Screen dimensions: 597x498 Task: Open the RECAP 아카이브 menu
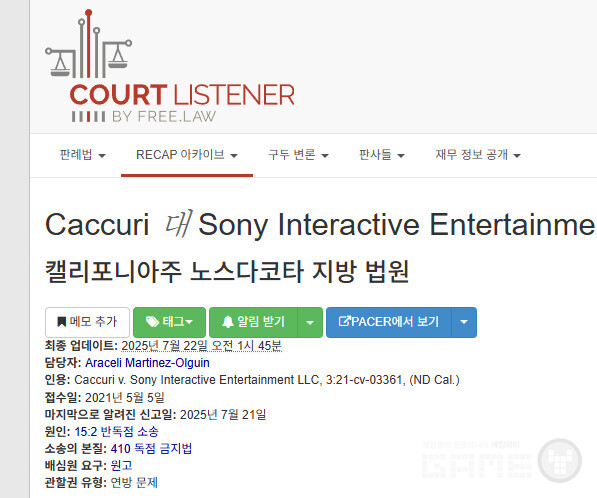(x=187, y=155)
